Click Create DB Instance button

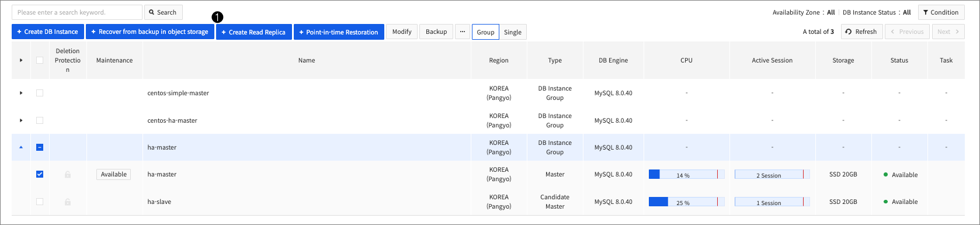tap(48, 32)
